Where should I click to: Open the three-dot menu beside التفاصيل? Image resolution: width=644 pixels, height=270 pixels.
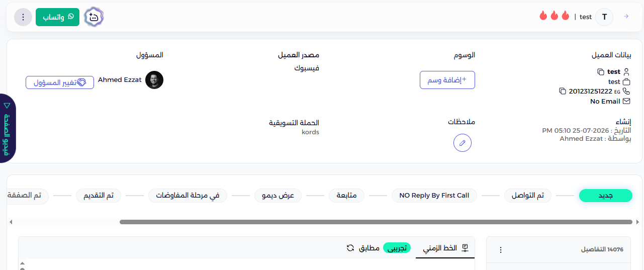coord(500,250)
